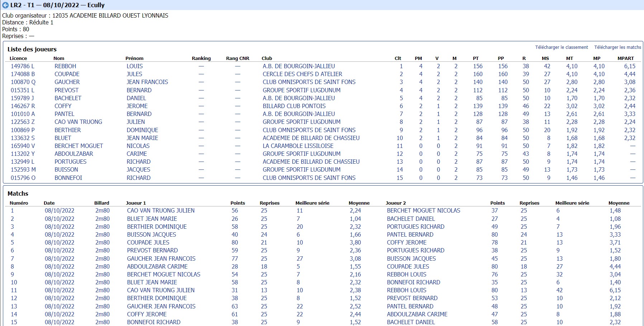Click player name BERCHET MOGUET in players list
The image size is (644, 326).
(x=79, y=146)
